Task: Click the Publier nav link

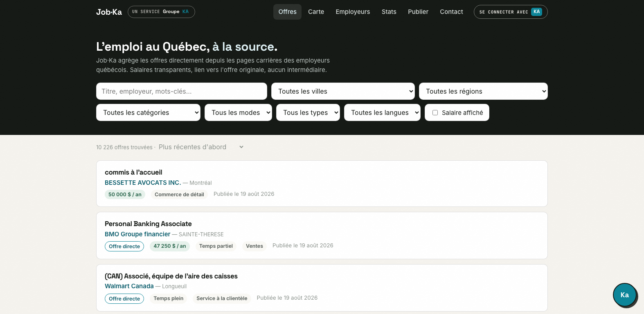Action: (x=418, y=12)
